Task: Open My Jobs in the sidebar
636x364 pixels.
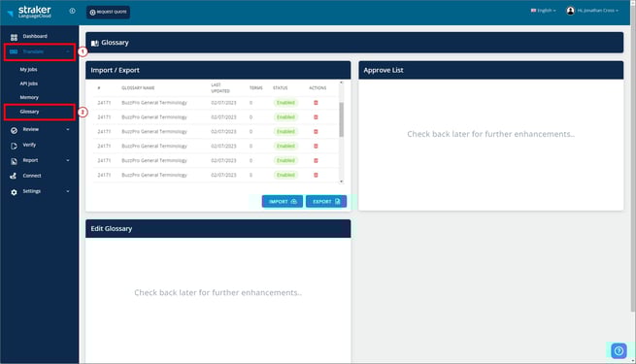Action: [28, 69]
